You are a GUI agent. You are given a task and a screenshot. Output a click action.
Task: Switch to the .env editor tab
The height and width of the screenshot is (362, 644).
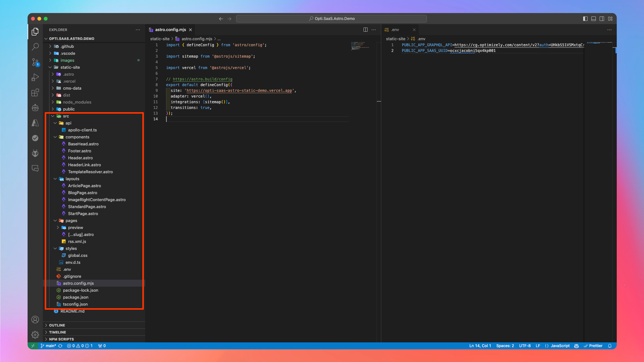coord(395,30)
